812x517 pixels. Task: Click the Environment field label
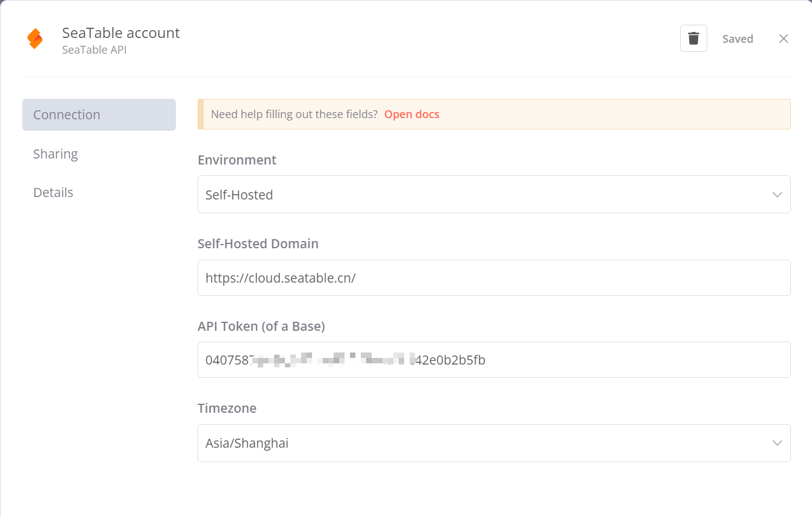click(x=237, y=160)
